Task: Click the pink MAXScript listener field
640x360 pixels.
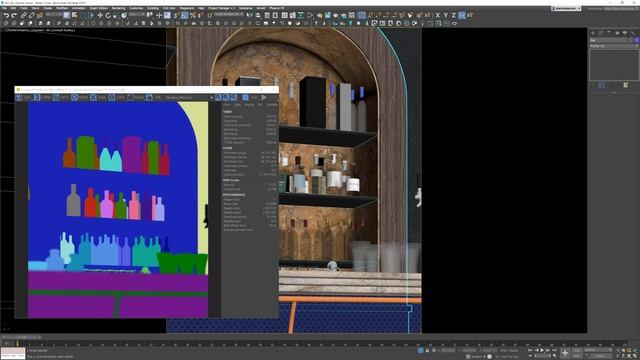Action: (13, 351)
